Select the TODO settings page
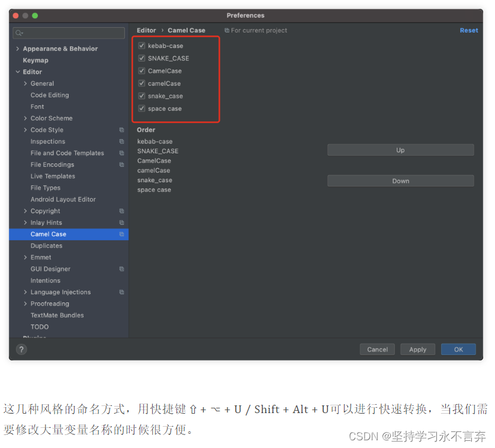The image size is (495, 448). coord(40,327)
